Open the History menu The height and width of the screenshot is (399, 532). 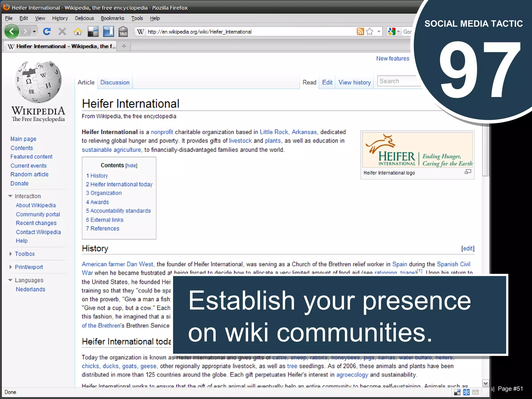(x=60, y=18)
